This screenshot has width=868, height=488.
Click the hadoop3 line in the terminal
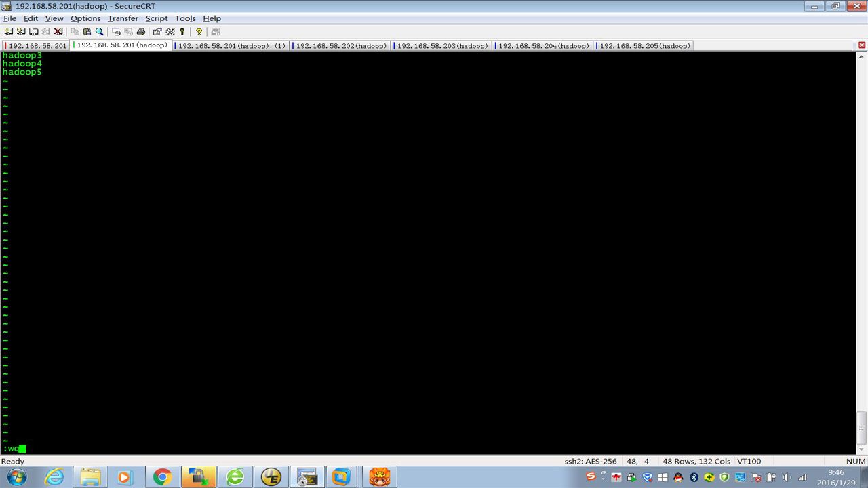point(22,55)
